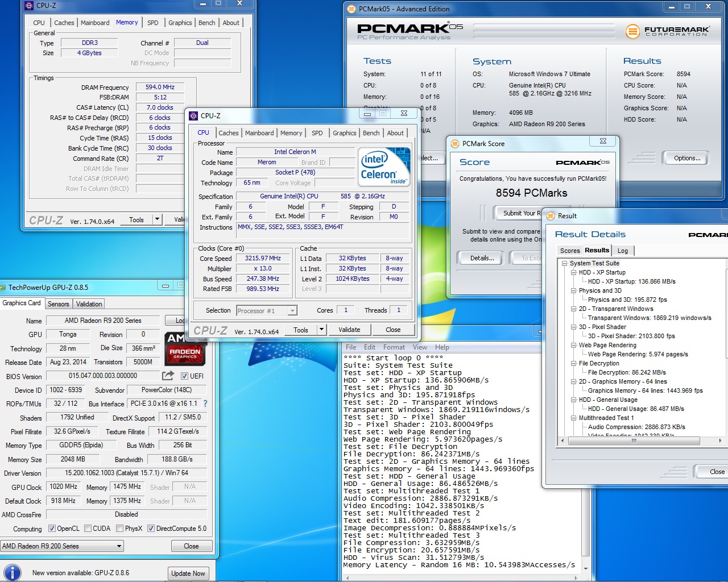Screen dimensions: 728x582
Task: Click the CPU-Z icon in the Memory window title bar
Action: click(30, 5)
